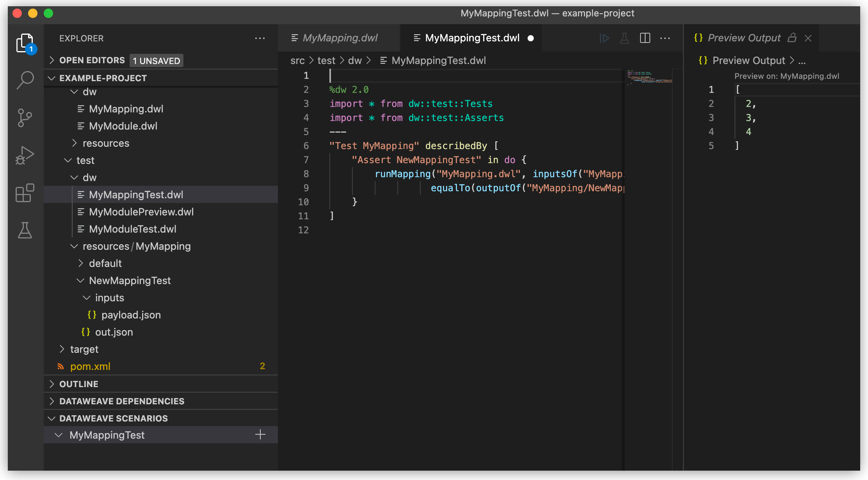Image resolution: width=868 pixels, height=480 pixels.
Task: Open the Testing flask icon in the sidebar
Action: pyautogui.click(x=25, y=230)
